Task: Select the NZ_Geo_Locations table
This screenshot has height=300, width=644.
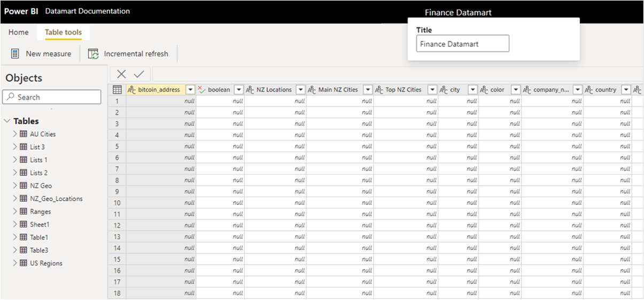Action: 56,199
